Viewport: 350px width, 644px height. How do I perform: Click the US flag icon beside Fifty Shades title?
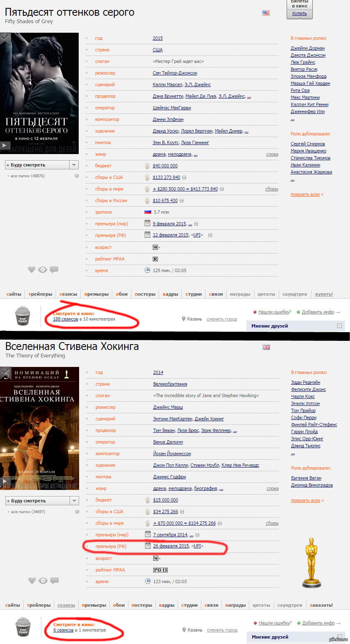tap(266, 13)
